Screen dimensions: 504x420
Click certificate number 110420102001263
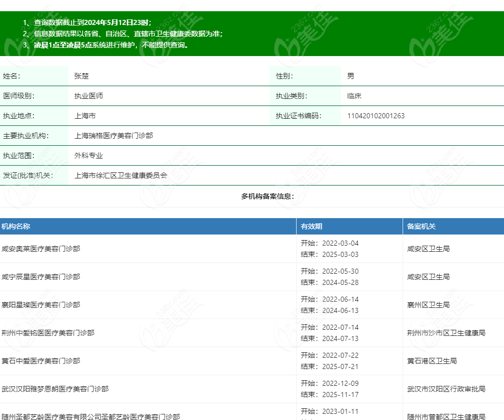click(x=376, y=116)
